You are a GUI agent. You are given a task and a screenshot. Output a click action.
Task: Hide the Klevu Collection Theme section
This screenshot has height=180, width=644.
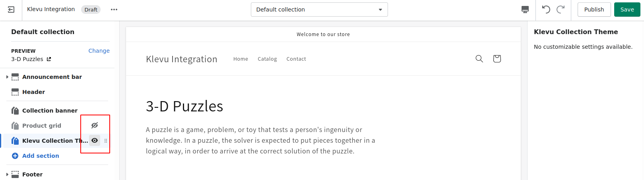(x=95, y=140)
